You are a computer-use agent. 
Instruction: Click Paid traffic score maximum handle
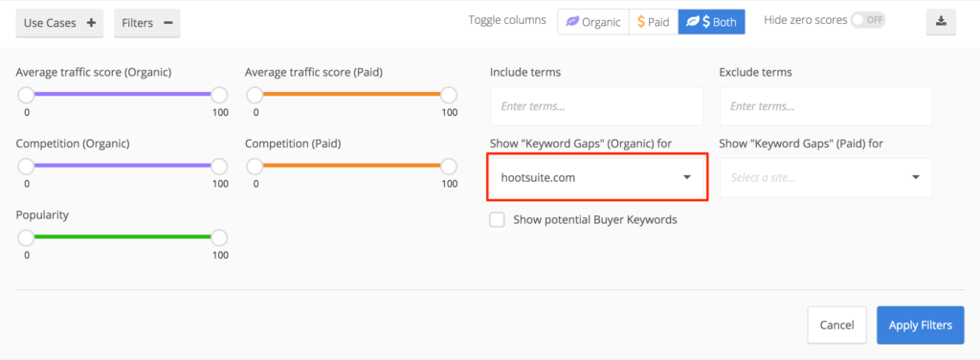(449, 95)
